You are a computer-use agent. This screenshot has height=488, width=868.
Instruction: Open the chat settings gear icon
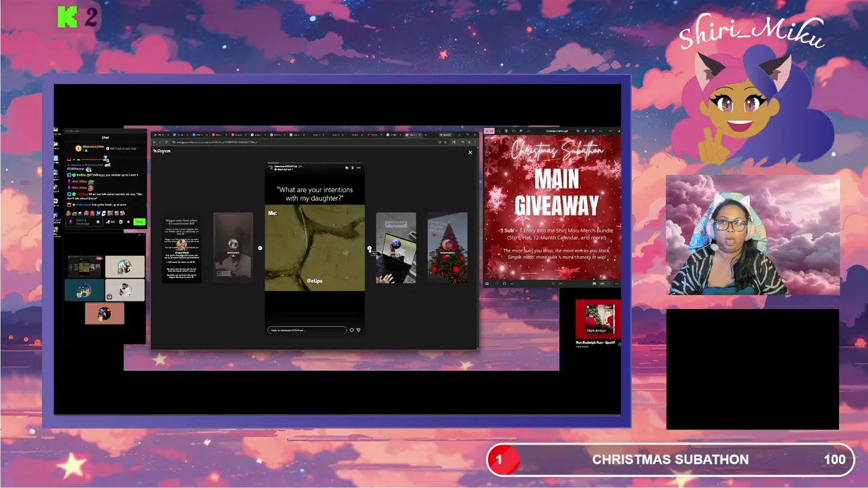tap(128, 222)
